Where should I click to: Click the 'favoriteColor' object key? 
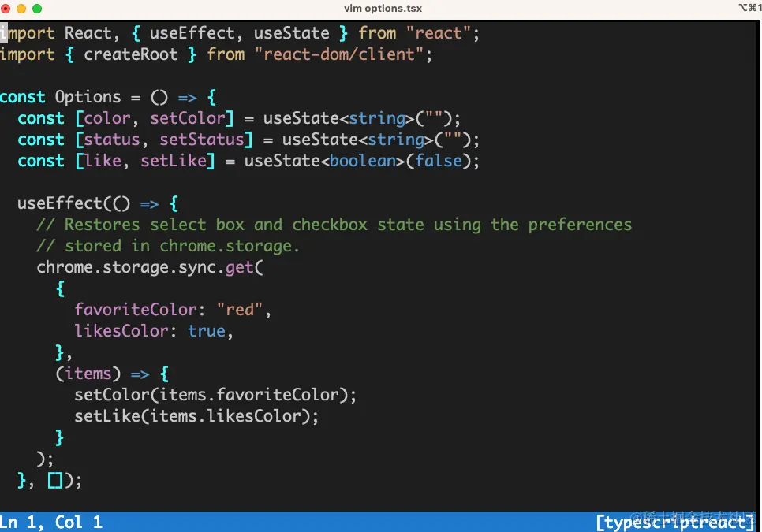136,310
